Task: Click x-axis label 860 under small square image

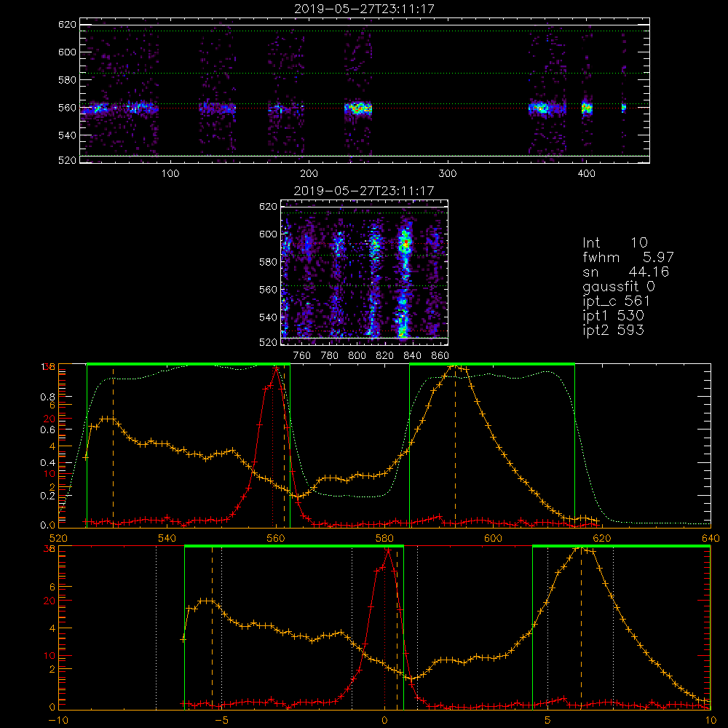Action: click(x=440, y=356)
